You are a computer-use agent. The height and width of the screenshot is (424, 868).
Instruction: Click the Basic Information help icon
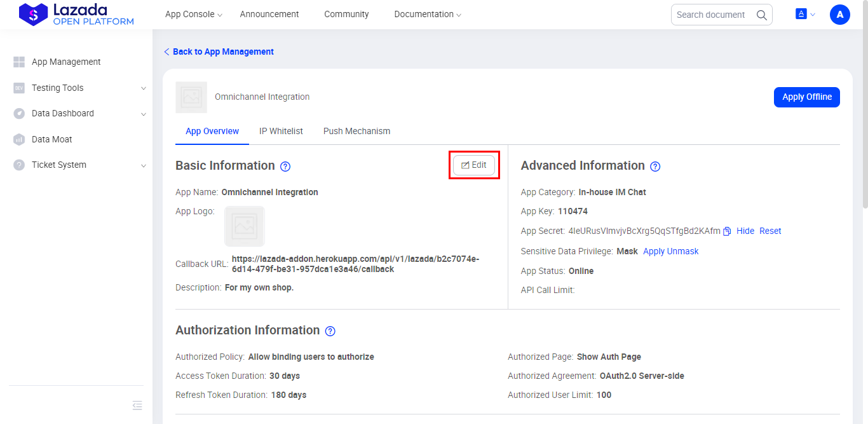[x=285, y=167]
